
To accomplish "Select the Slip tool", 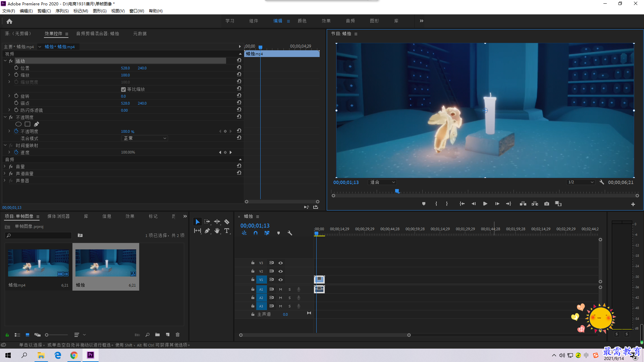I will click(198, 231).
